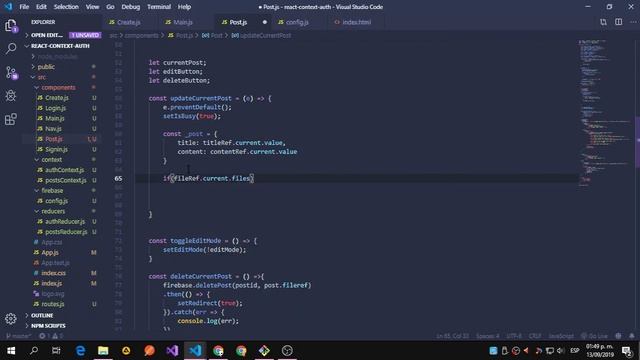Open Windows taskbar search
This screenshot has height=360, width=640.
click(x=34, y=351)
